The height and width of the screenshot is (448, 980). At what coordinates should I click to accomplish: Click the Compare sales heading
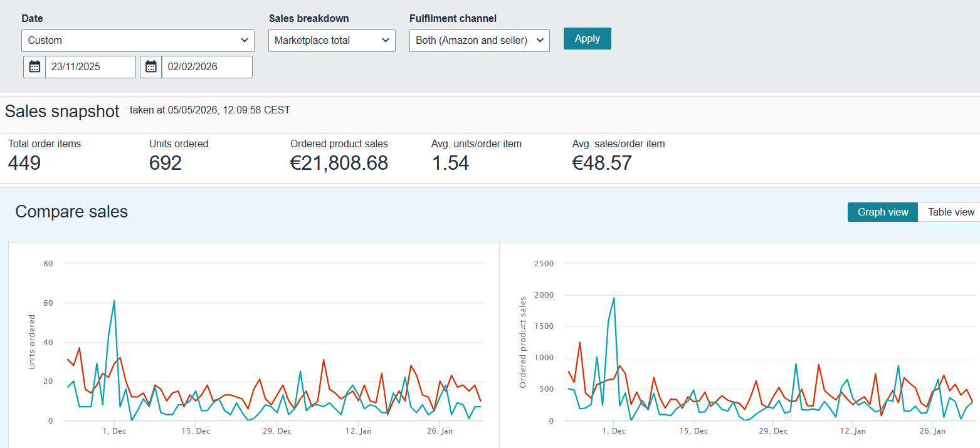(x=71, y=212)
